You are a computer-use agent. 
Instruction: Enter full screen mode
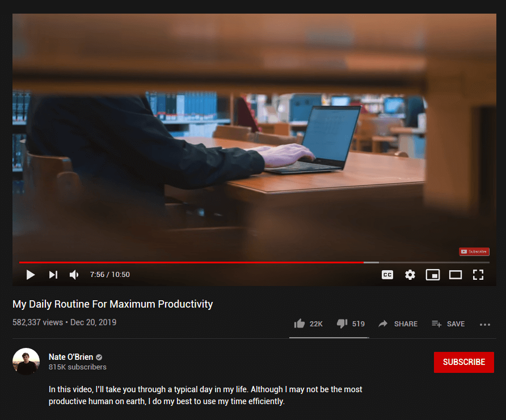(x=478, y=275)
